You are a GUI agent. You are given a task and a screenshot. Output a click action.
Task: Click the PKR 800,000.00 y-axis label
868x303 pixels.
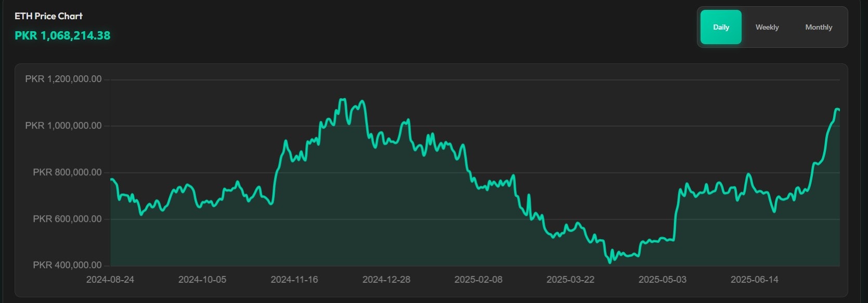(x=67, y=172)
